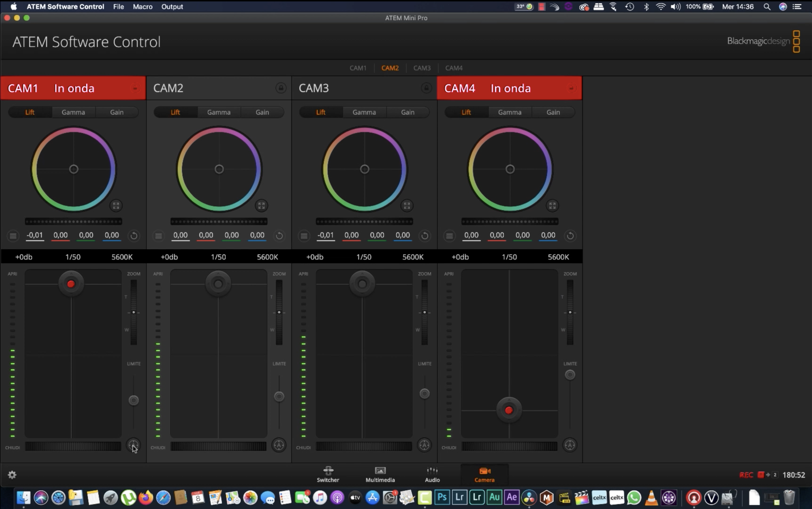Click CAM1 master wheel bar below color wheel
812x509 pixels.
(x=73, y=221)
